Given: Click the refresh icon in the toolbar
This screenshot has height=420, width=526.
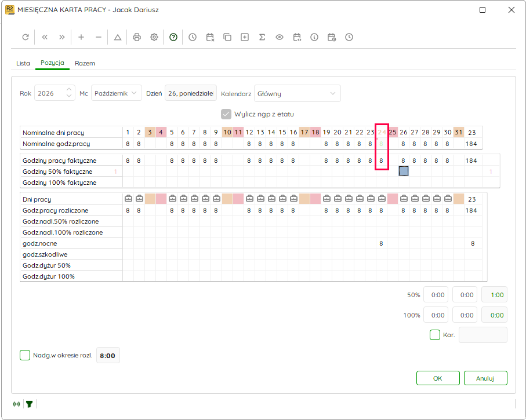Looking at the screenshot, I should (x=26, y=37).
